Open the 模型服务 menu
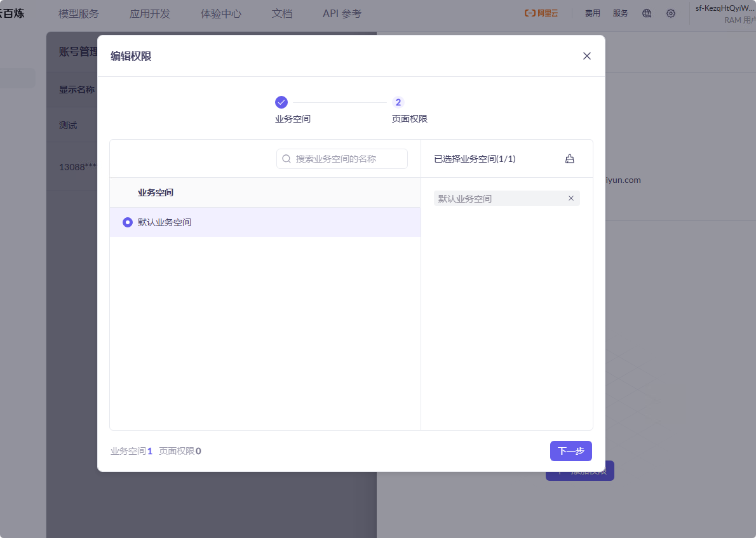This screenshot has height=538, width=756. click(x=78, y=13)
